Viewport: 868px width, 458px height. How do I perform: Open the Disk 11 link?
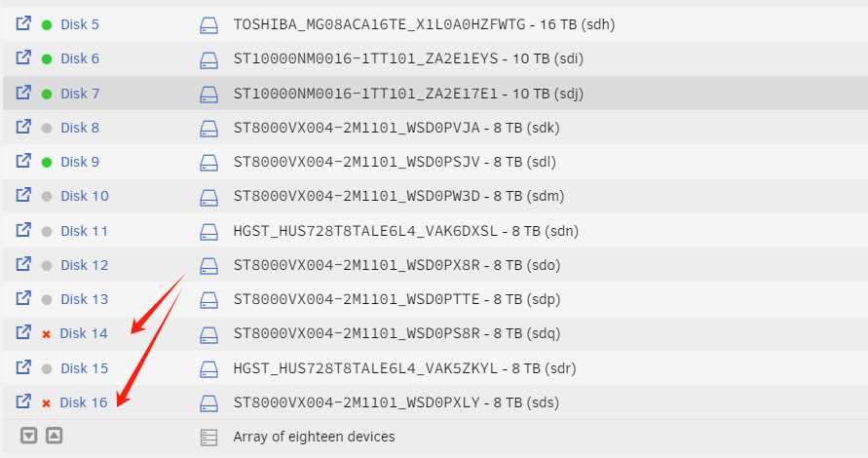coord(84,231)
